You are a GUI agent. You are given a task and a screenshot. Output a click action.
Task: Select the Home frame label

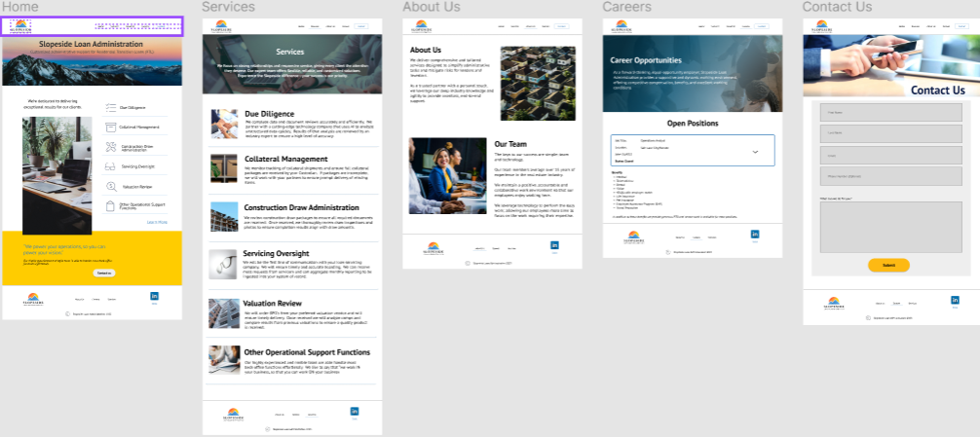[20, 7]
